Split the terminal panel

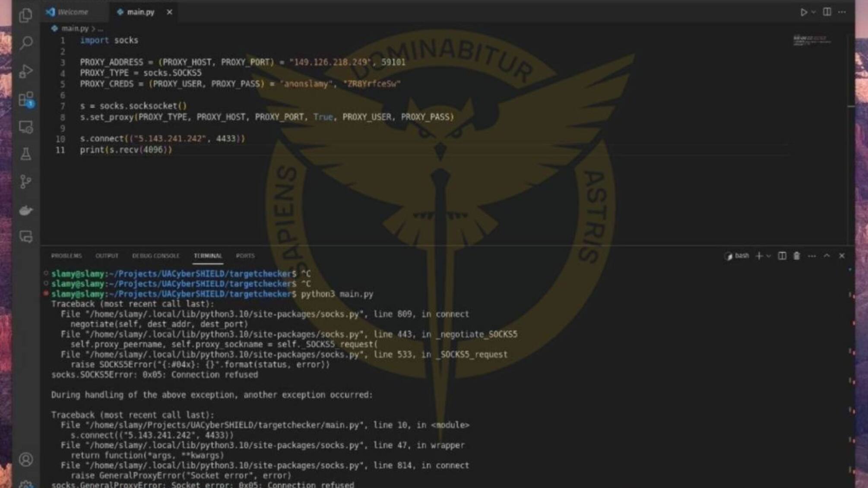coord(782,256)
